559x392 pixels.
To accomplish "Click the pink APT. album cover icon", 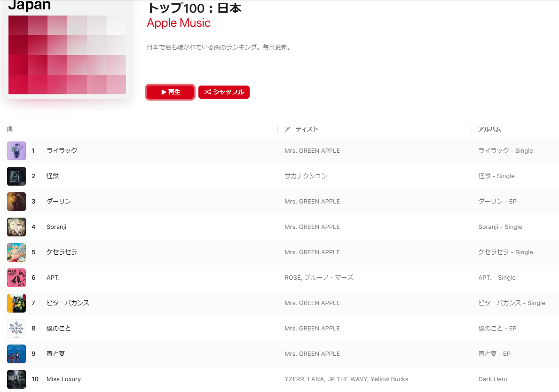I will click(x=16, y=278).
